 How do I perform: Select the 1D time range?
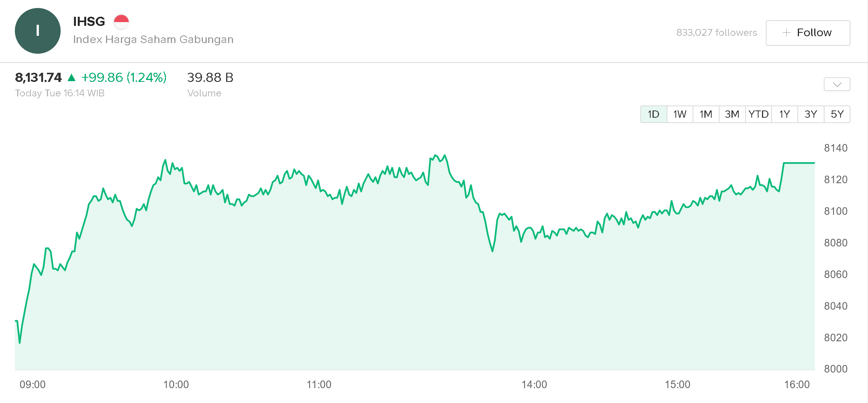pos(653,114)
